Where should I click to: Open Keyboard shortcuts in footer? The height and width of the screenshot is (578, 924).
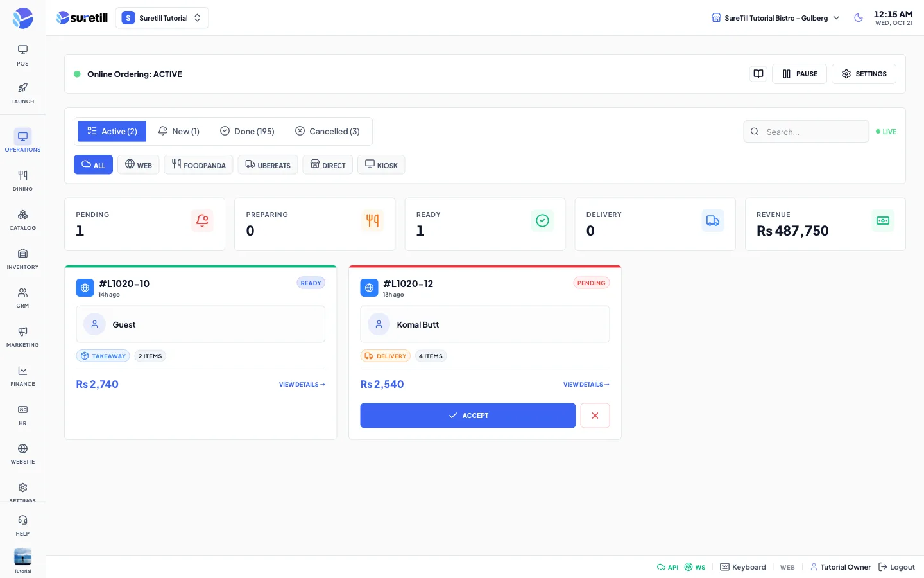pos(743,567)
